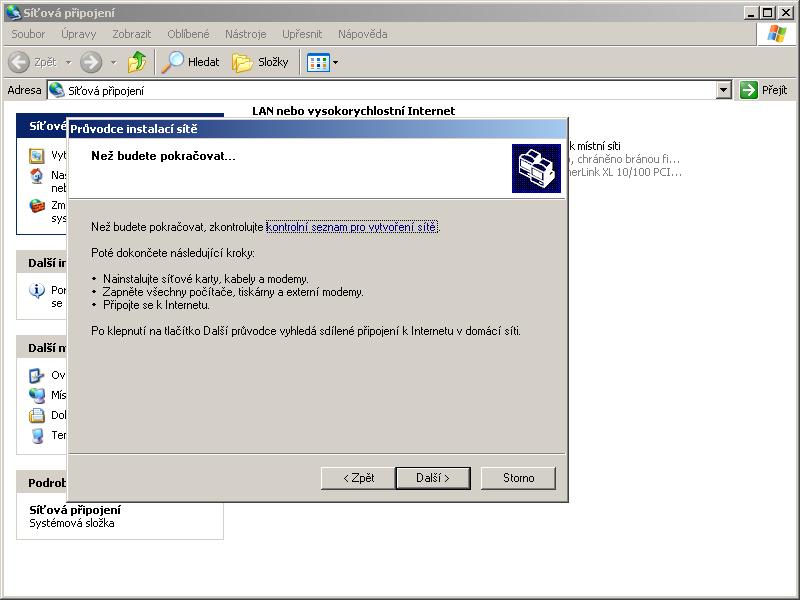
Task: Open the Views dropdown arrow
Action: pyautogui.click(x=335, y=62)
